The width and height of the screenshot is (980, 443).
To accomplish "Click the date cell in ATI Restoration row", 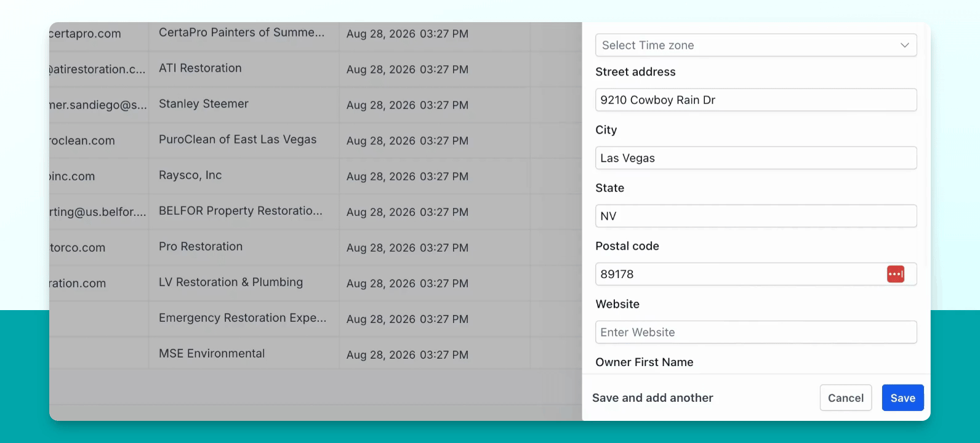I will click(x=408, y=70).
